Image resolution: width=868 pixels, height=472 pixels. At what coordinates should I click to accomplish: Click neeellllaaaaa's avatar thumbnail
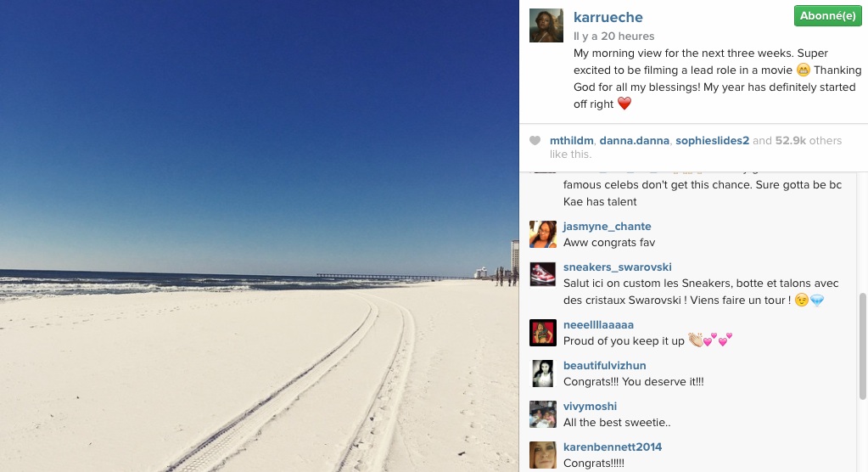coord(542,333)
